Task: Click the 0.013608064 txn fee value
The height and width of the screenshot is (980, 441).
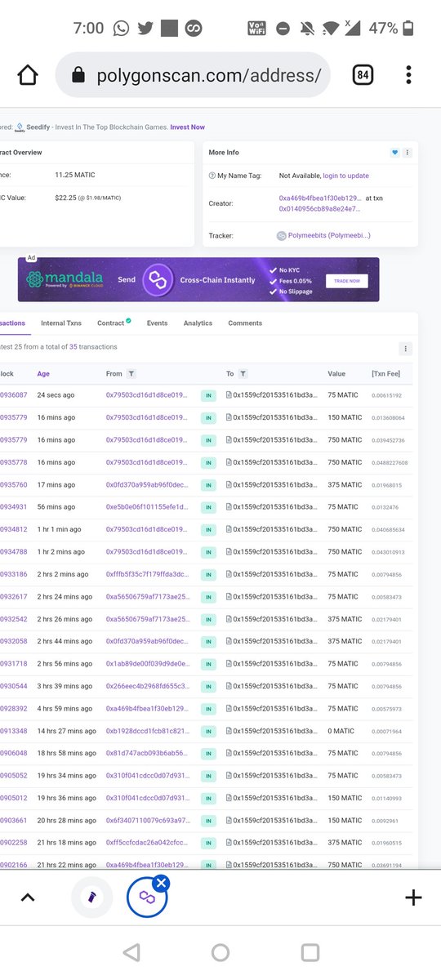Action: pyautogui.click(x=388, y=418)
